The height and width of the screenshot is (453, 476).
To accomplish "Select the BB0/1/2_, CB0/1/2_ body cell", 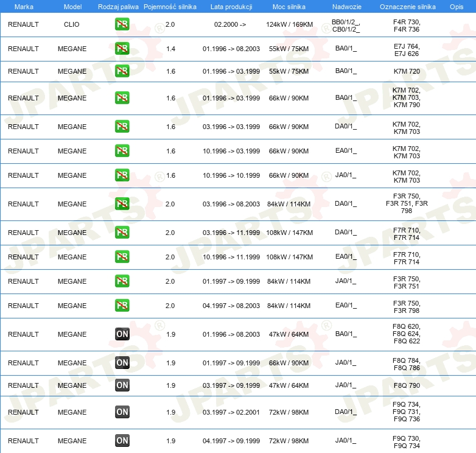I will tap(346, 26).
